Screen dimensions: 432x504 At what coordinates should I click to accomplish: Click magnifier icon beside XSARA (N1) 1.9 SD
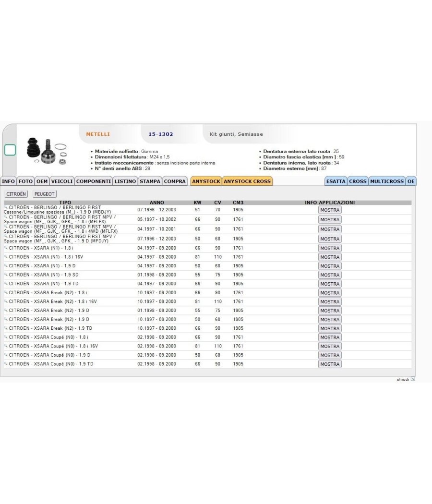tap(6, 275)
